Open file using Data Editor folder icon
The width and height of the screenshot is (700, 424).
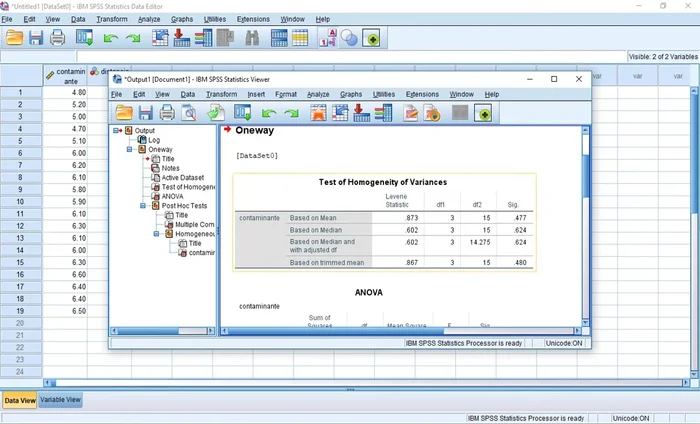[14, 38]
